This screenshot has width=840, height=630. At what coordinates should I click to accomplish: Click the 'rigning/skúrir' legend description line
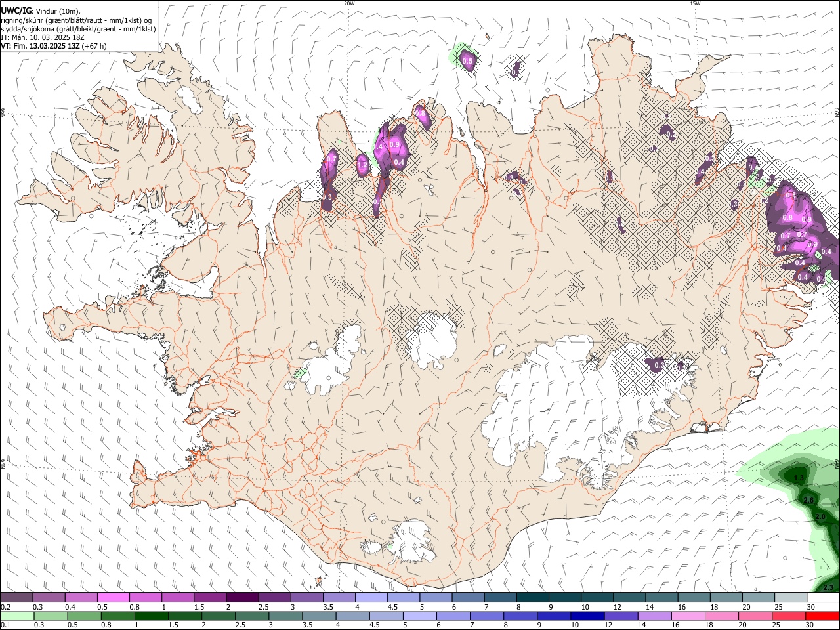(x=76, y=20)
